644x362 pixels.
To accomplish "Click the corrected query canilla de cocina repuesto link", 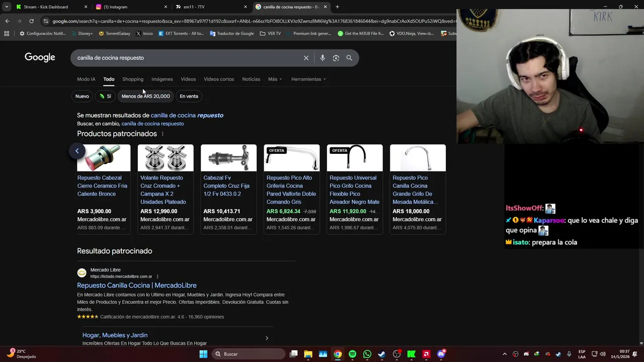I will [x=187, y=115].
